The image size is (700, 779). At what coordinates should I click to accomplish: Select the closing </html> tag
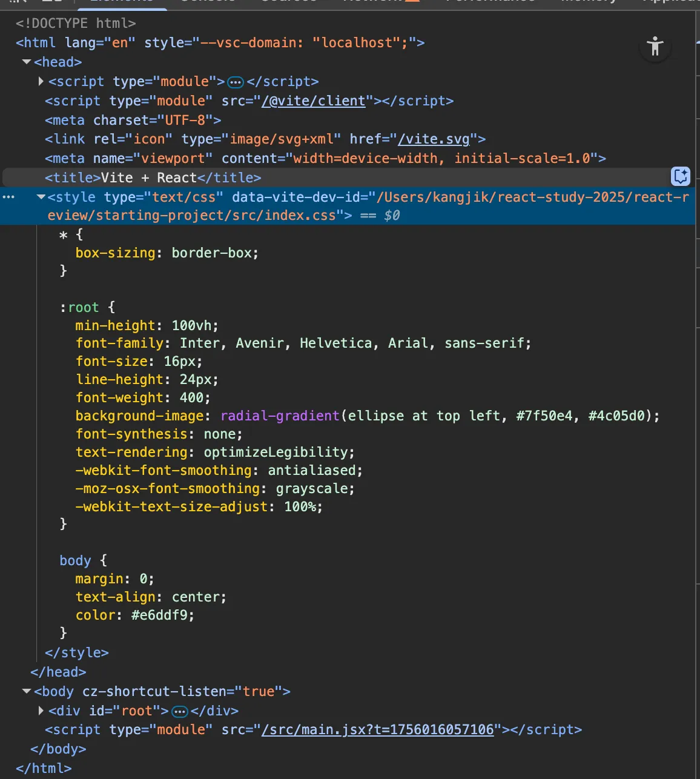(x=44, y=768)
